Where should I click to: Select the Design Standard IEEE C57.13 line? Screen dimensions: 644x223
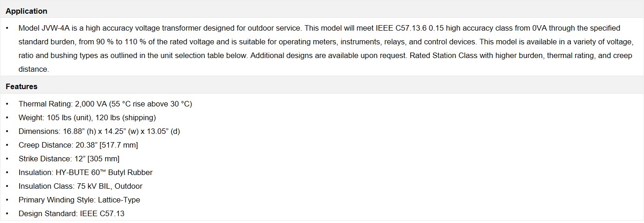71,213
